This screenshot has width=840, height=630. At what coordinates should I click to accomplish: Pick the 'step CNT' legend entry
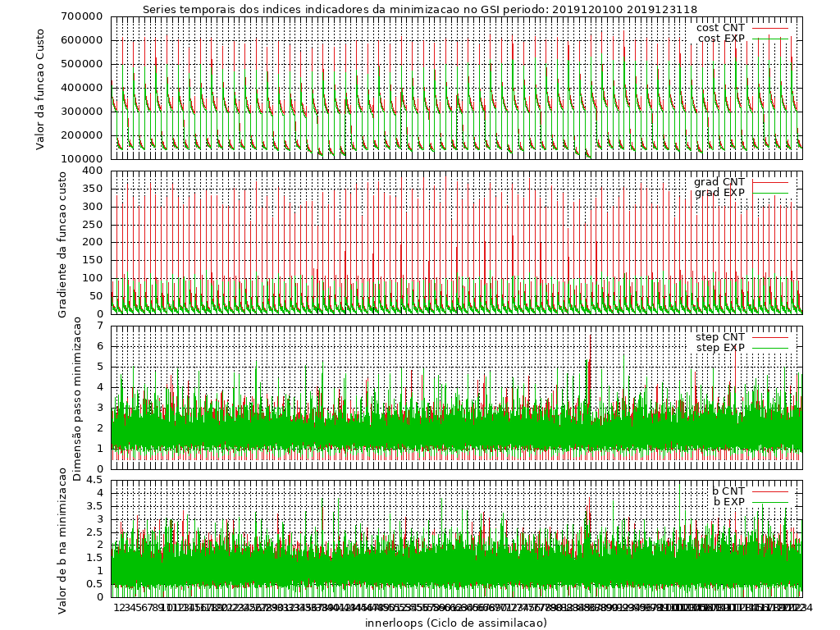[720, 337]
